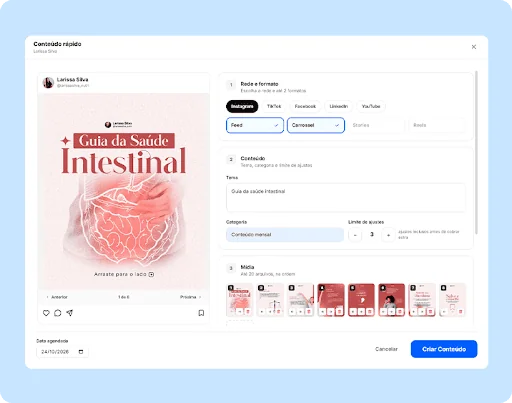Open the Data agendada date field

tap(62, 352)
